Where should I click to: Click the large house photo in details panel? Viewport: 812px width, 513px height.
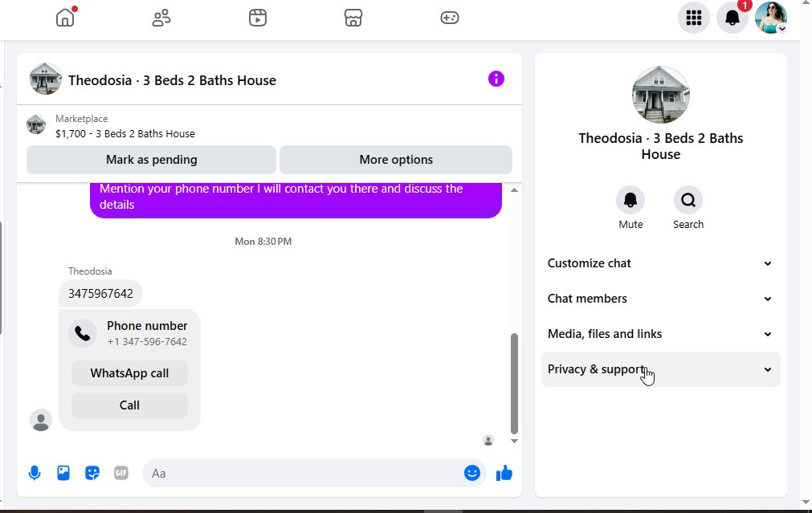tap(661, 95)
